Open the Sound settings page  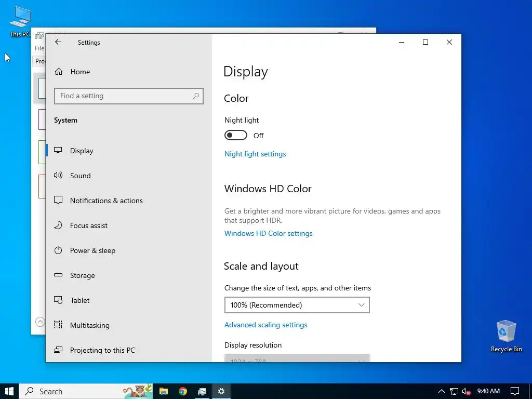coord(129,176)
